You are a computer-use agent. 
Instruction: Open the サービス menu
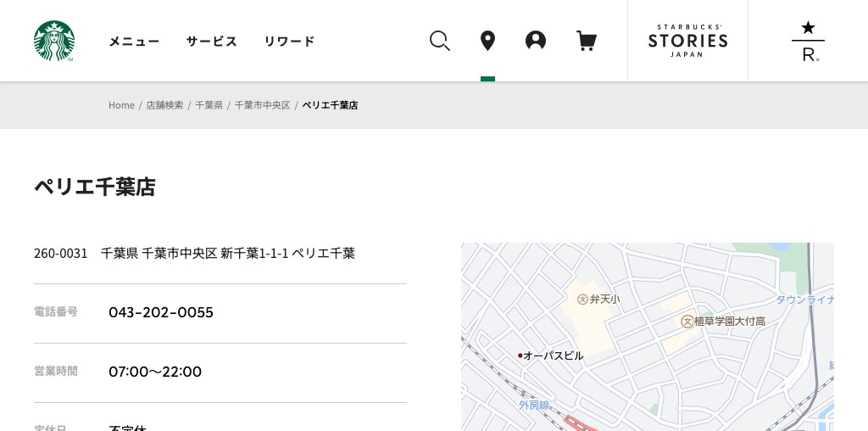pos(211,41)
